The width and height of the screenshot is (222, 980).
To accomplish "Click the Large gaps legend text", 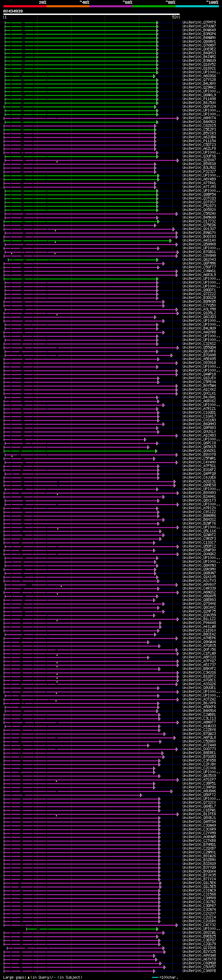I will pyautogui.click(x=43, y=977).
